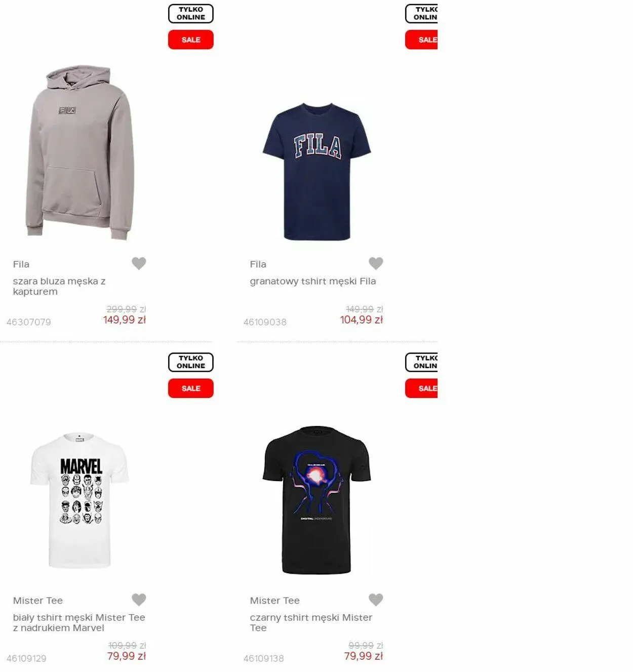
Task: Click SALE badge above white Marvel tshirt
Action: point(191,388)
